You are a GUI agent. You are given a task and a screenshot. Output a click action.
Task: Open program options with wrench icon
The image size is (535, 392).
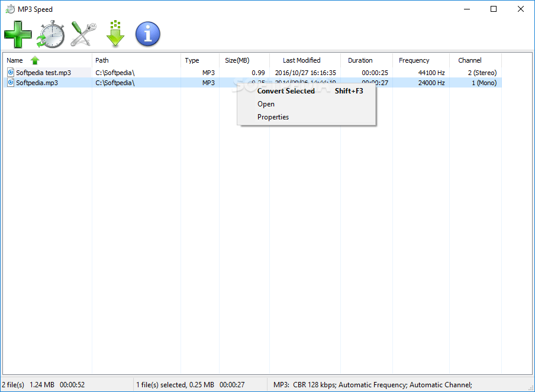[x=83, y=34]
